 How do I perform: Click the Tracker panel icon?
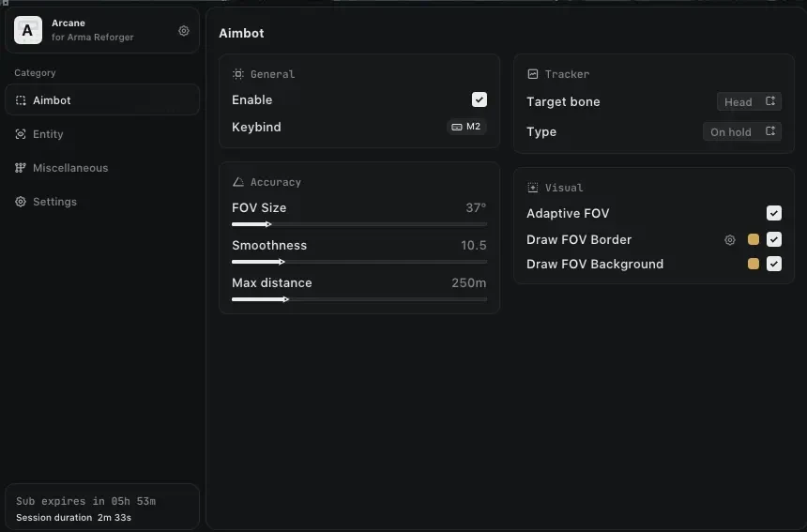point(533,74)
